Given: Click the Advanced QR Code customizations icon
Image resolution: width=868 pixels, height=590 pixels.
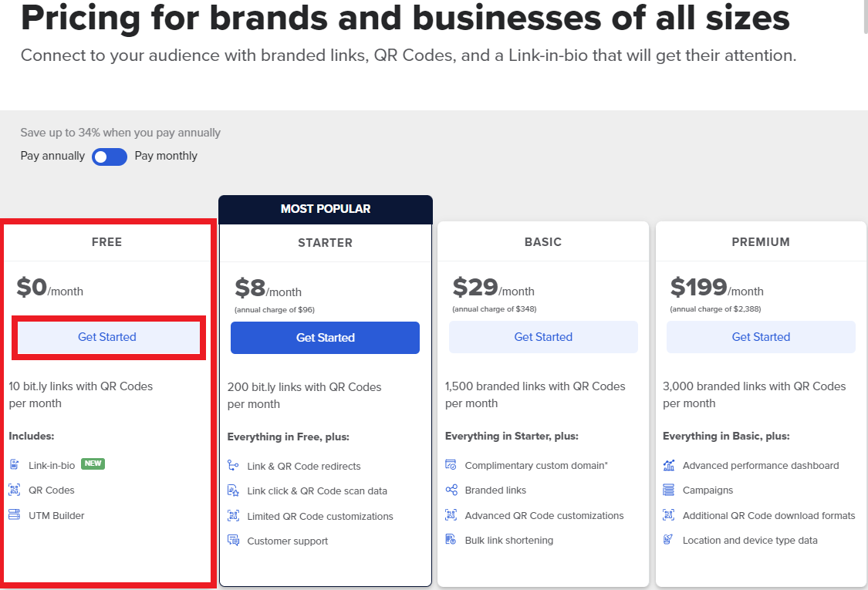Looking at the screenshot, I should [x=451, y=515].
